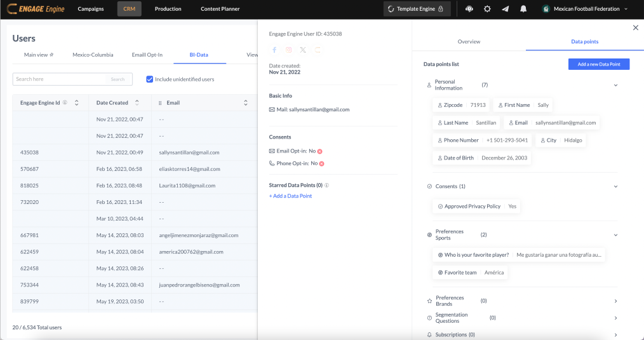Sort by Engage Engine Id column
This screenshot has height=340, width=644.
[x=76, y=103]
